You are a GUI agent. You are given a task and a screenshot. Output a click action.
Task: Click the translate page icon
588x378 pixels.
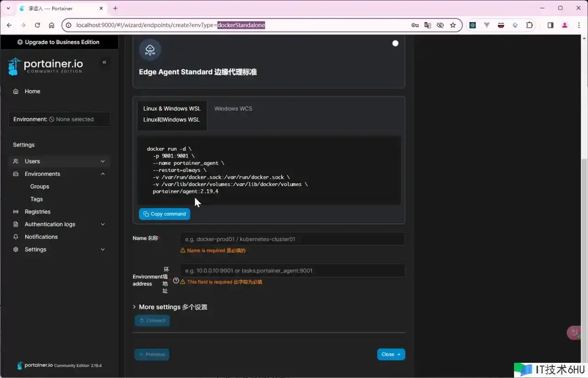point(428,25)
